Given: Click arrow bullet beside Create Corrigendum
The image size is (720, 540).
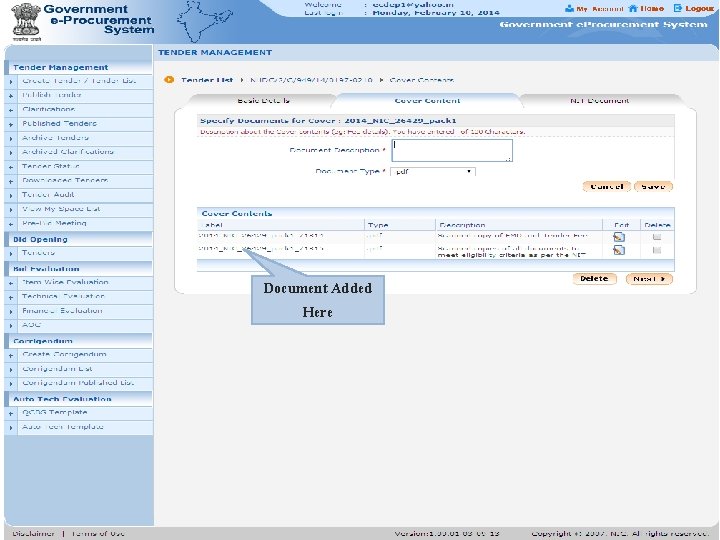Looking at the screenshot, I should (11, 356).
